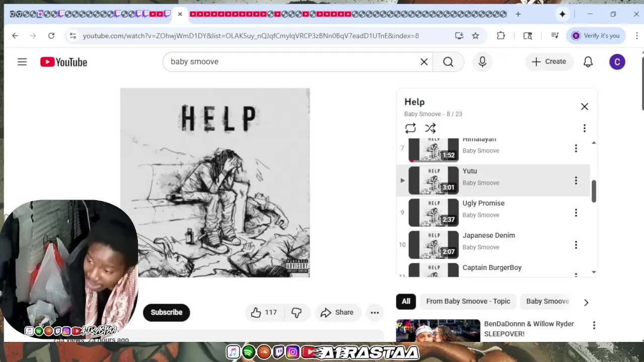This screenshot has width=644, height=362.
Task: Click Gemini sparkle icon in title bar
Action: point(562,14)
